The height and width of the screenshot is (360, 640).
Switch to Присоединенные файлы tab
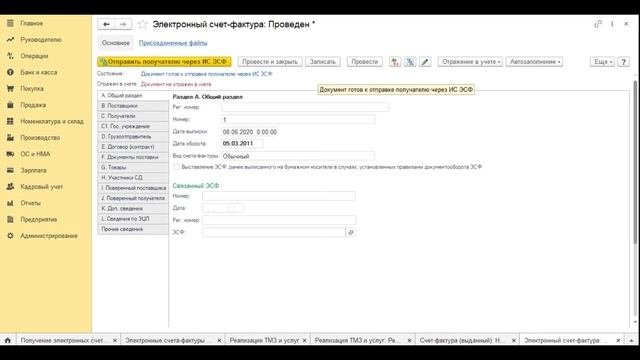tap(173, 43)
